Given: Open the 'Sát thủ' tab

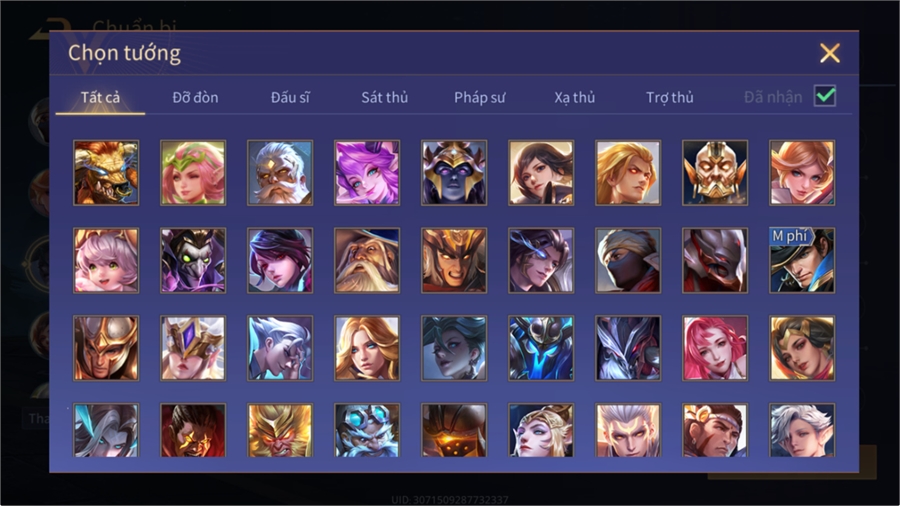Looking at the screenshot, I should [385, 98].
